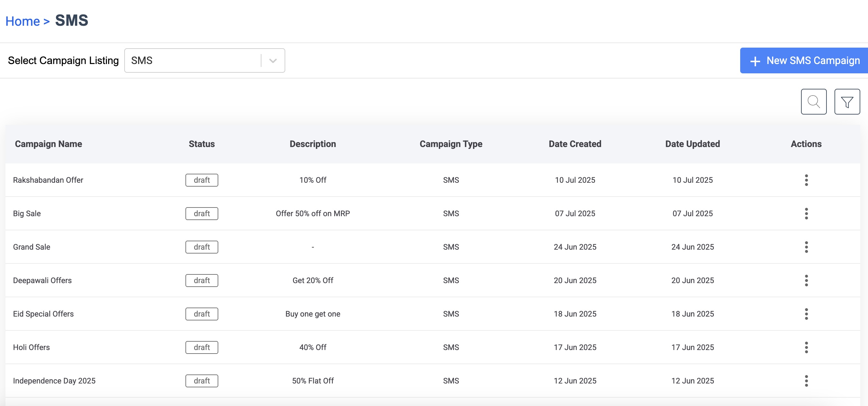Go to Home via breadcrumb link
Viewport: 868px width, 406px height.
(23, 21)
